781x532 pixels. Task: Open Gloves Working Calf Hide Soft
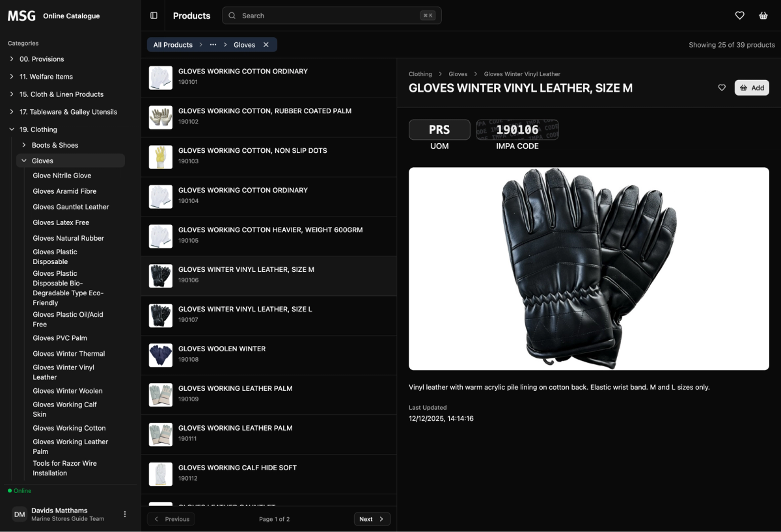pos(269,474)
